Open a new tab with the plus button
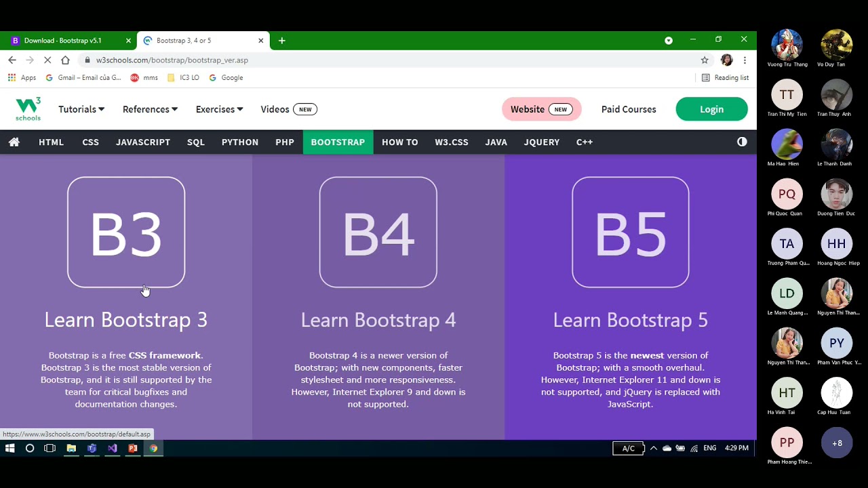 [x=281, y=41]
